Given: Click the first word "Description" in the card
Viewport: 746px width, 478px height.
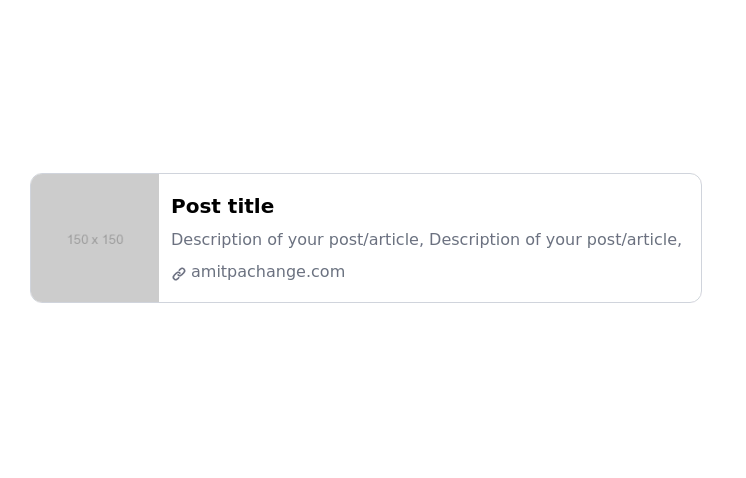Looking at the screenshot, I should 216,240.
